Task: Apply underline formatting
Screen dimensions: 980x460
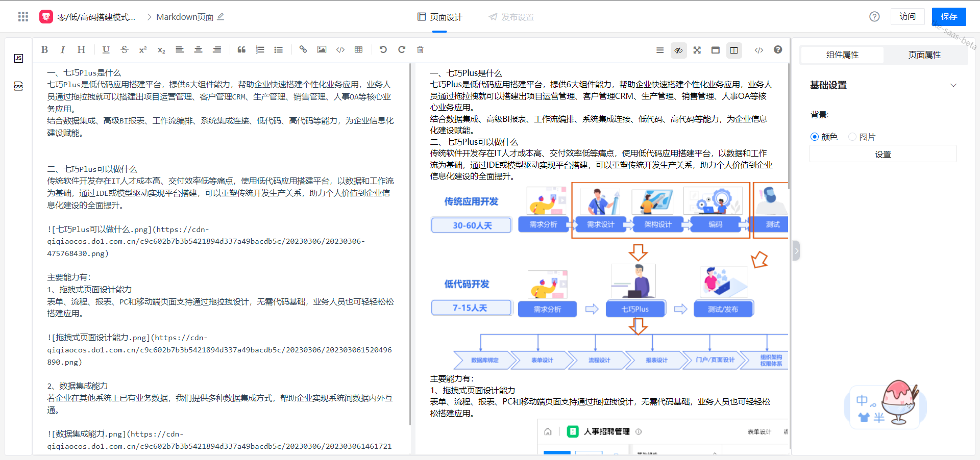Action: click(x=106, y=49)
